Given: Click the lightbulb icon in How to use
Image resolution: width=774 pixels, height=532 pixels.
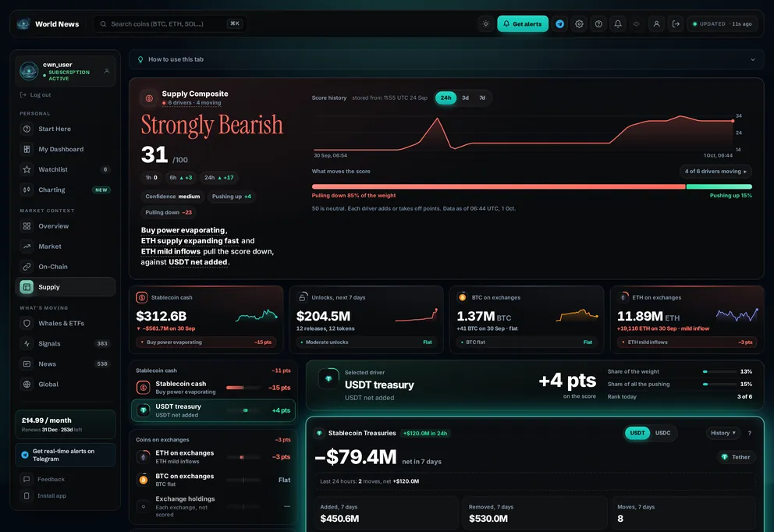Looking at the screenshot, I should pos(140,59).
